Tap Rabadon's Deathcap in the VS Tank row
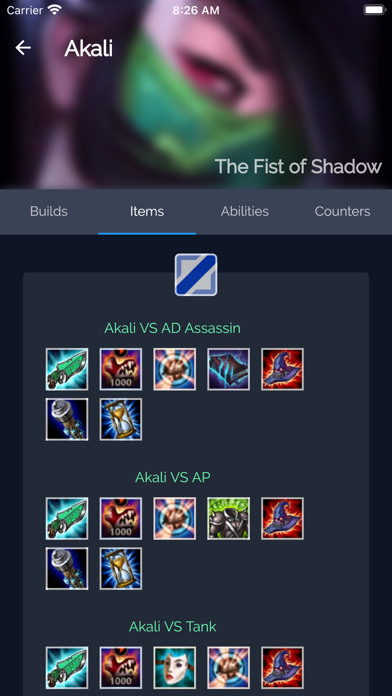Image resolution: width=392 pixels, height=696 pixels. click(x=282, y=668)
